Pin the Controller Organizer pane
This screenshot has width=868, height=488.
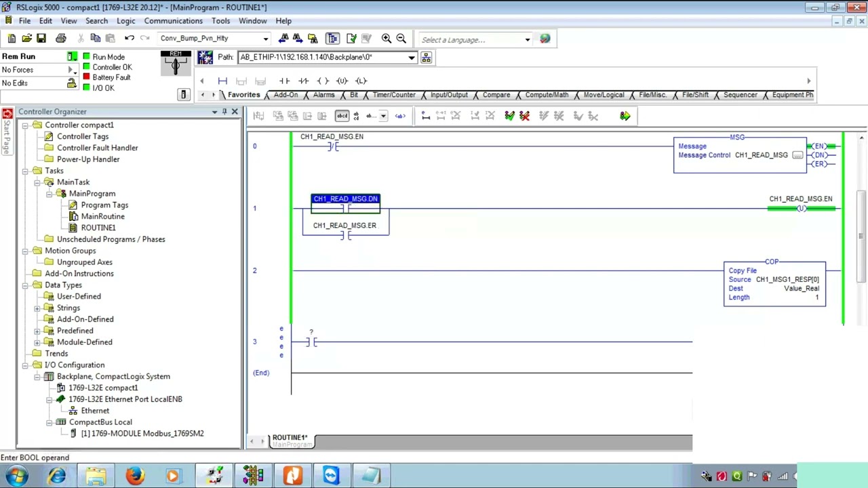pyautogui.click(x=224, y=112)
